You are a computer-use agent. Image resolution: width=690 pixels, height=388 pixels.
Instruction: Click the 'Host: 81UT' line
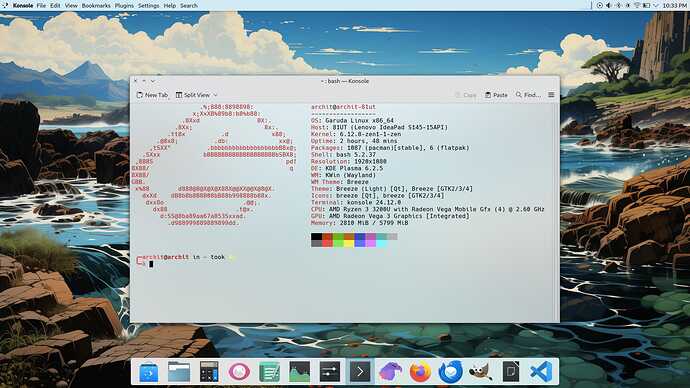379,127
